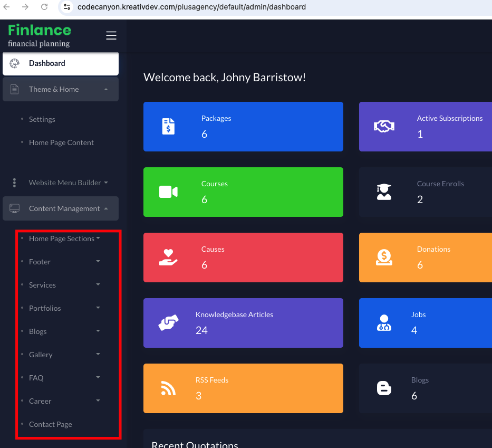Click the Courses video camera icon
The width and height of the screenshot is (492, 448).
168,192
